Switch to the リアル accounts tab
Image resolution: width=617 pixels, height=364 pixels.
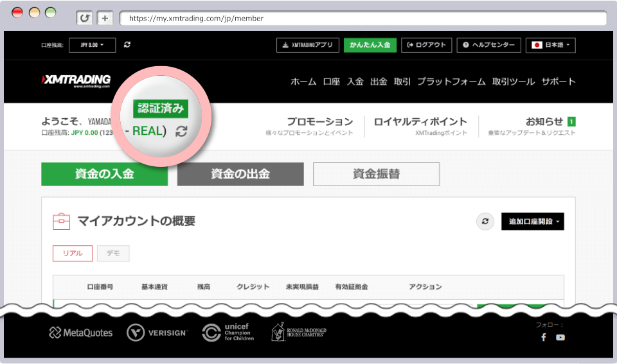[x=73, y=254]
